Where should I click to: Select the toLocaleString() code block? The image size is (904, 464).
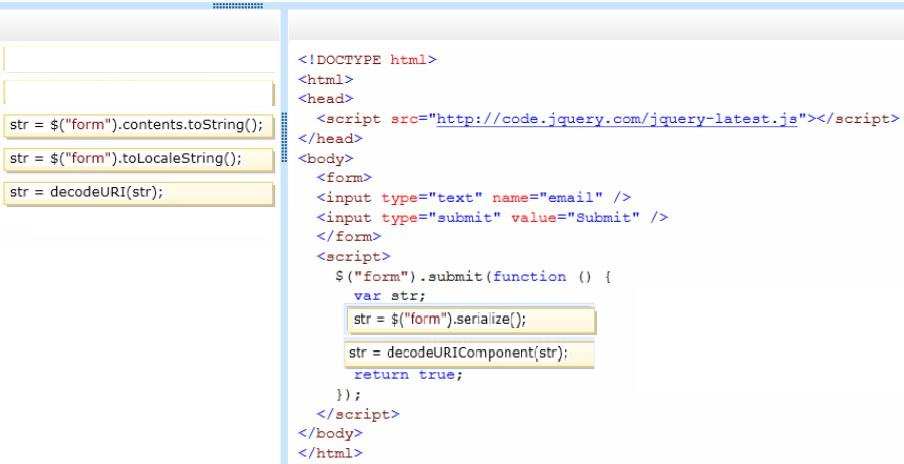pos(139,159)
